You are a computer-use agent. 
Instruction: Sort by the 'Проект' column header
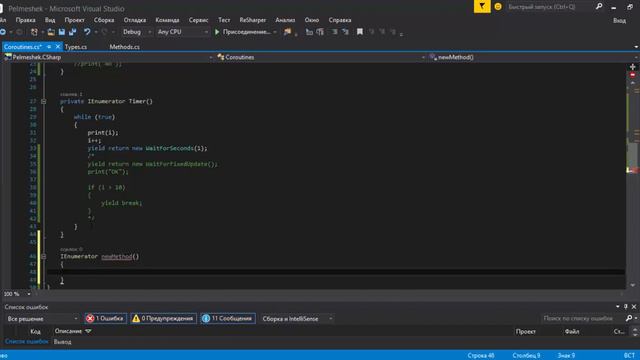526,331
